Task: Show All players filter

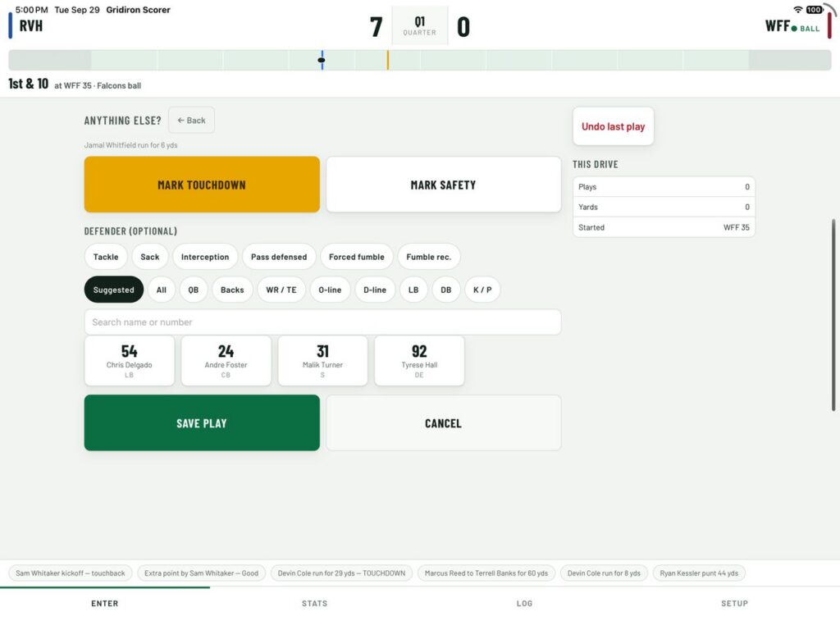Action: [162, 290]
